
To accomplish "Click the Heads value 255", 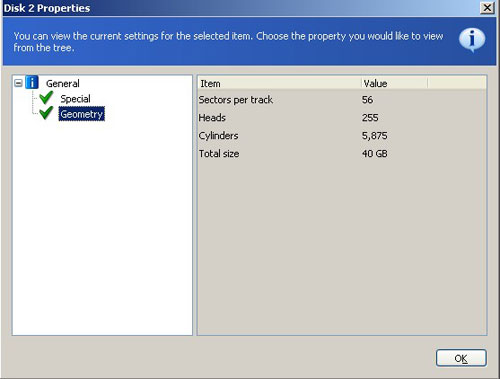I will pos(370,118).
